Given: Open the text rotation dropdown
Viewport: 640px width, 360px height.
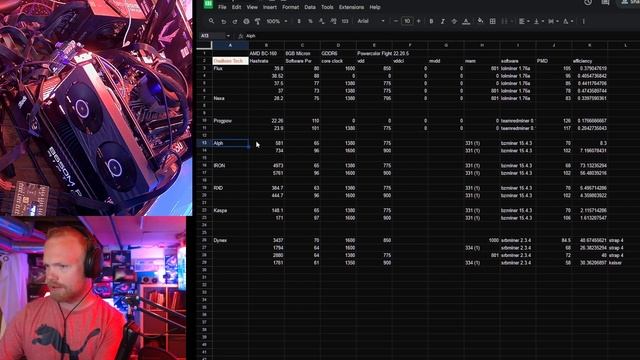Looking at the screenshot, I should click(568, 21).
